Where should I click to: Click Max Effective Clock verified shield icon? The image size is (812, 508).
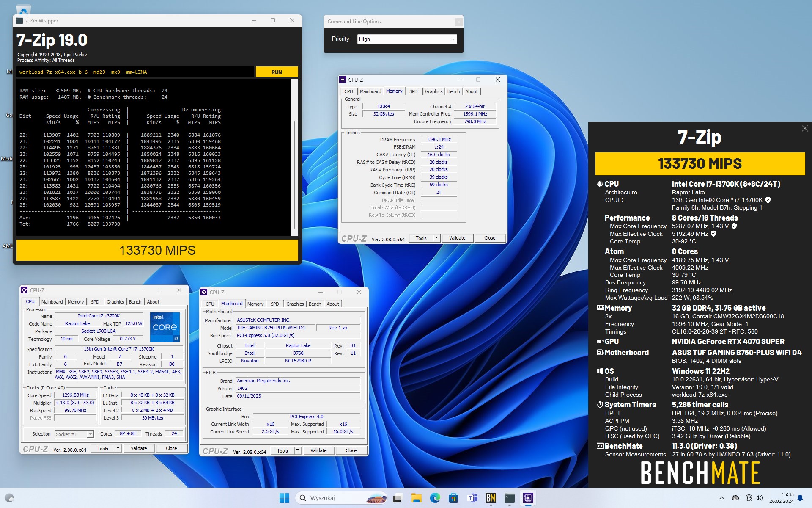point(713,234)
